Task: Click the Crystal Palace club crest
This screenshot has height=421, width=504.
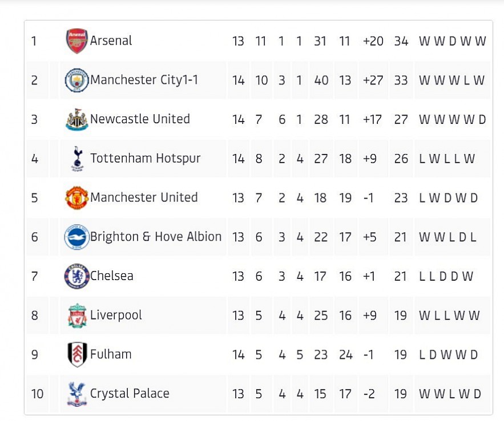Action: pos(76,394)
